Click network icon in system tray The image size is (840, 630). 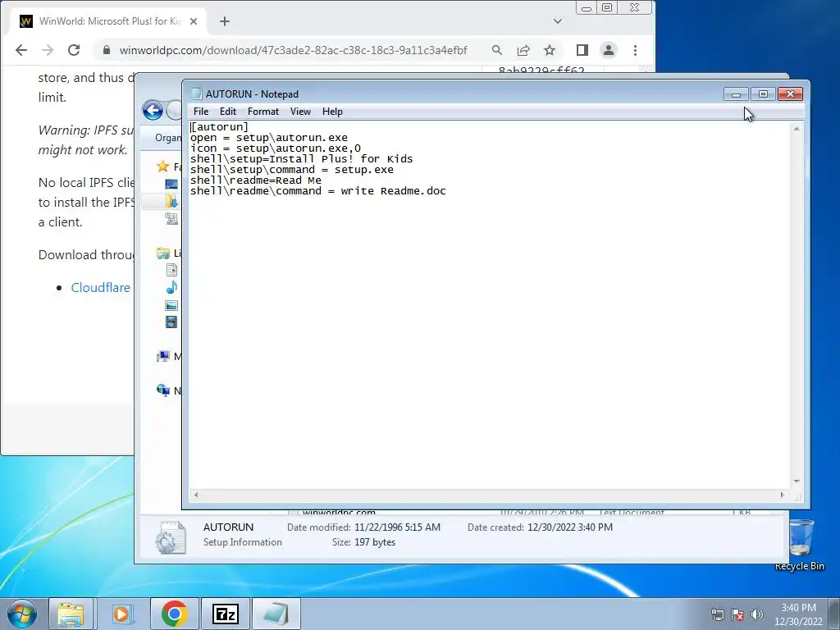click(x=717, y=614)
